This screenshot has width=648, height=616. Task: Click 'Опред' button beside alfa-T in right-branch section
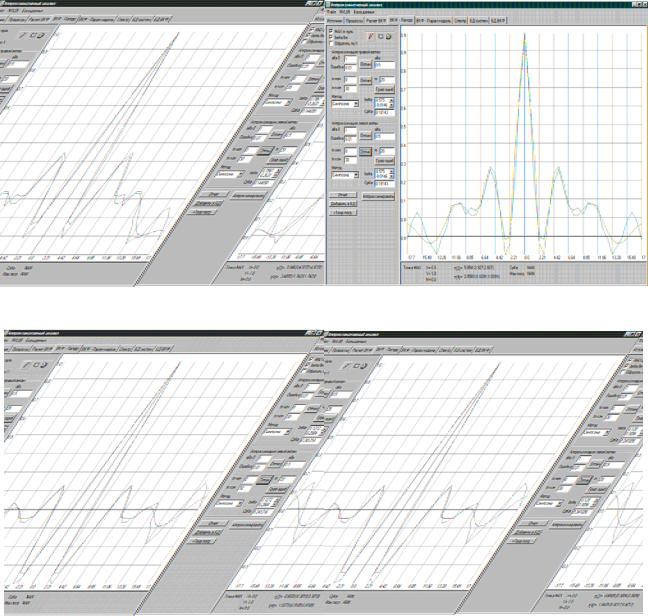(x=365, y=64)
